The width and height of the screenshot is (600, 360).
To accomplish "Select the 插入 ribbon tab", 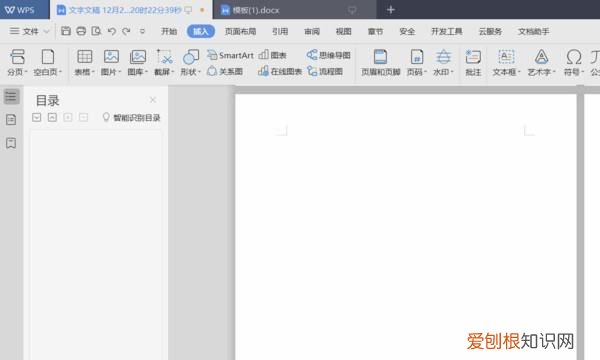I will (201, 31).
